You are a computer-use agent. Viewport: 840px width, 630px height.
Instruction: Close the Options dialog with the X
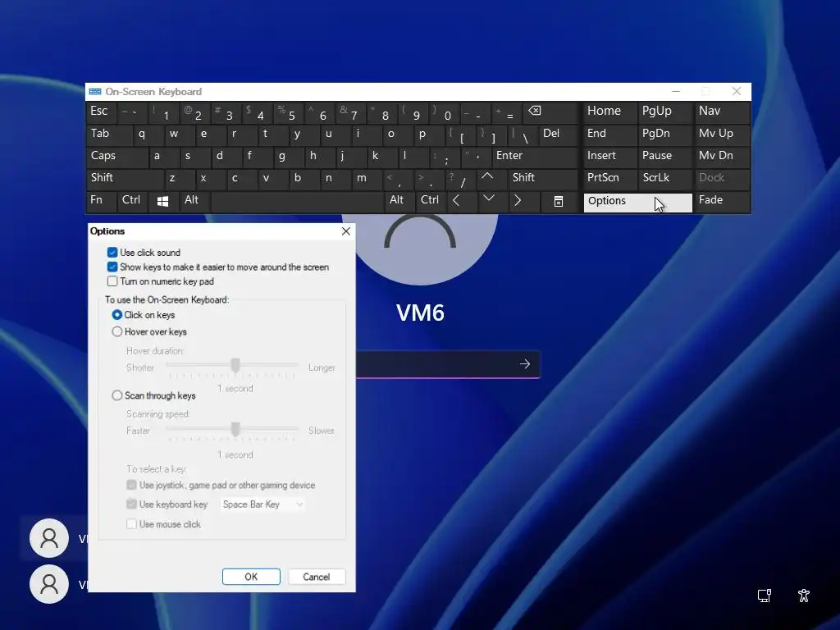(x=346, y=231)
